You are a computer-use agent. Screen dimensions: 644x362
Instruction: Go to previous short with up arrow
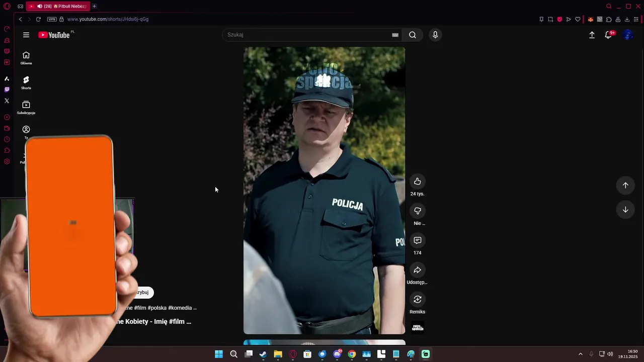tap(625, 185)
